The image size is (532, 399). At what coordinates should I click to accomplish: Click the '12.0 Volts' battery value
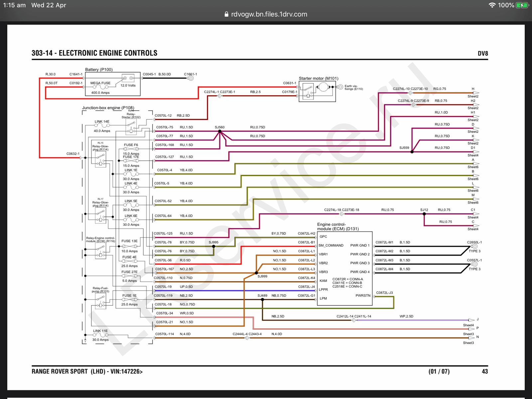tap(128, 85)
